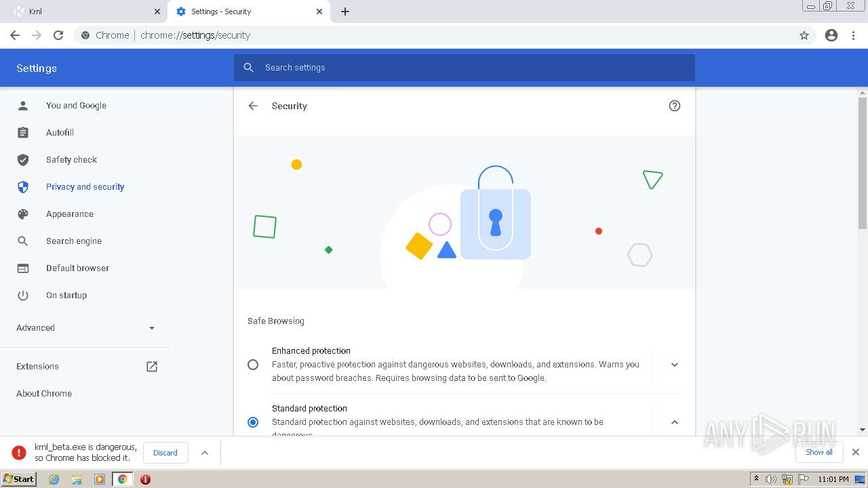The height and width of the screenshot is (488, 868).
Task: Open You and Google settings
Action: click(x=76, y=106)
